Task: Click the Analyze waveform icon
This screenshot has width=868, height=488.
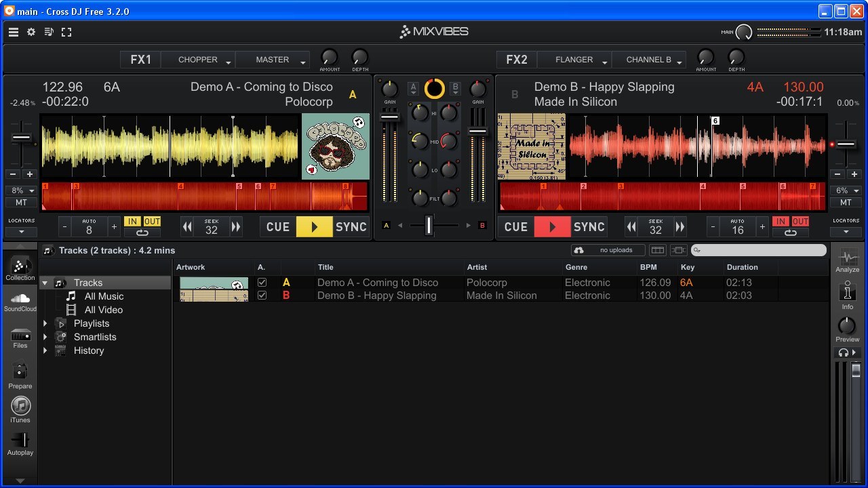Action: (x=848, y=260)
